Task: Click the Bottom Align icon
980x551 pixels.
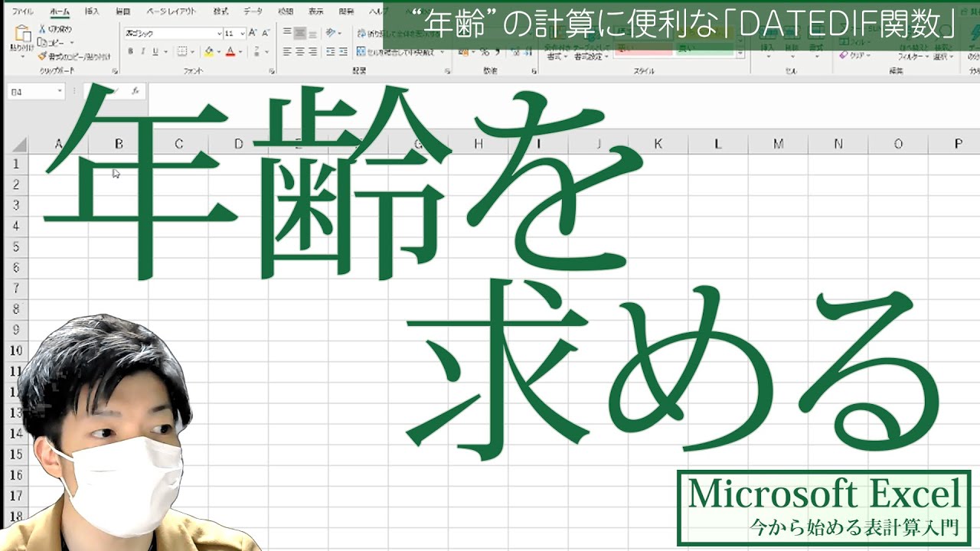Action: click(312, 33)
